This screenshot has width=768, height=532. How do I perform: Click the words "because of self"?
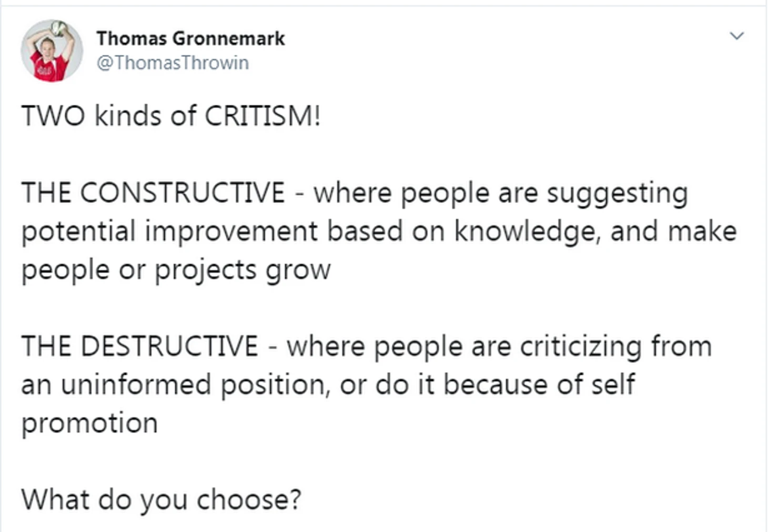pyautogui.click(x=539, y=385)
